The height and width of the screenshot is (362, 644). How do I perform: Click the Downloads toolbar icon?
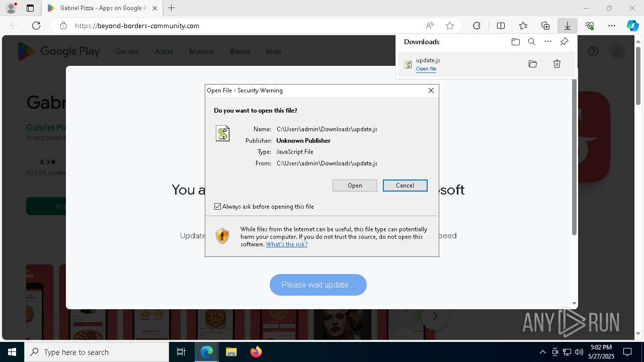tap(567, 26)
